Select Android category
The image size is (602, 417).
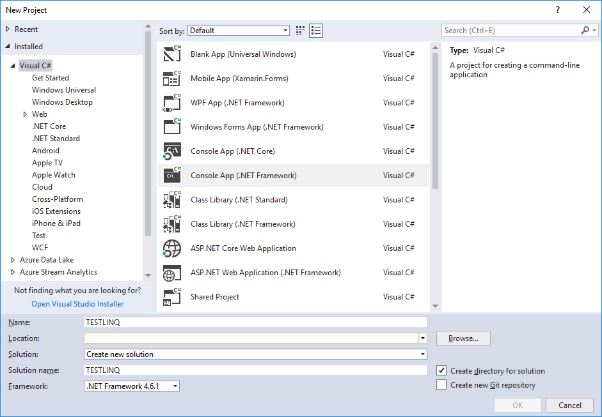coord(45,151)
